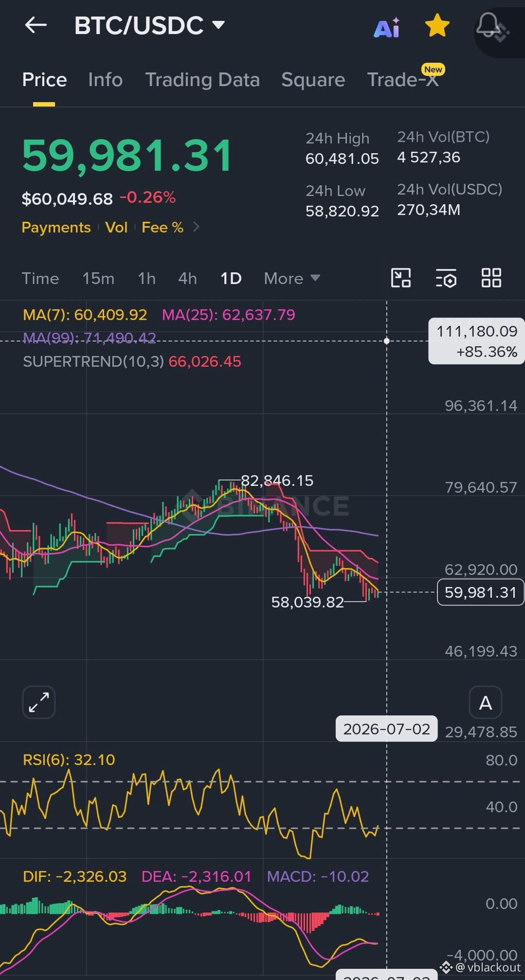Tap the MA(7): 60,409.92 label

[85, 315]
